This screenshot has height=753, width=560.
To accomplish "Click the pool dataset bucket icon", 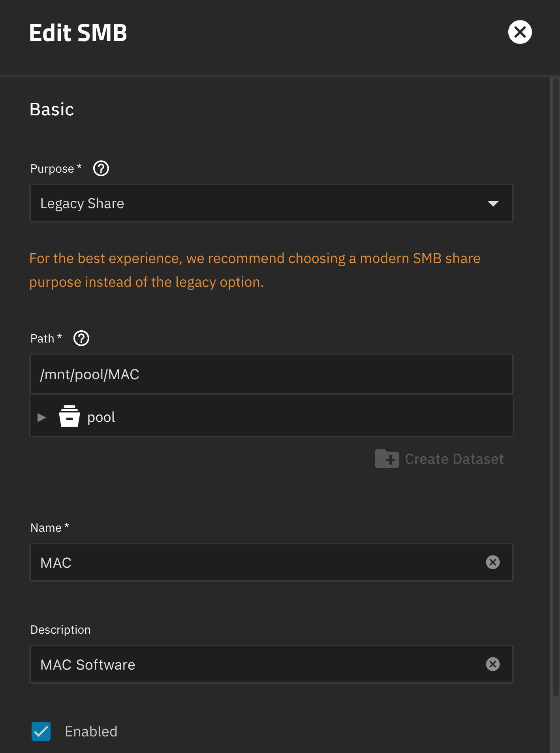I will point(70,417).
